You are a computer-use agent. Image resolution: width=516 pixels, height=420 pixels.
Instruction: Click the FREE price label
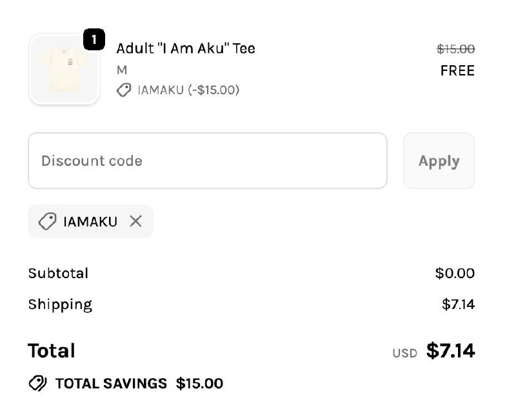pyautogui.click(x=457, y=71)
